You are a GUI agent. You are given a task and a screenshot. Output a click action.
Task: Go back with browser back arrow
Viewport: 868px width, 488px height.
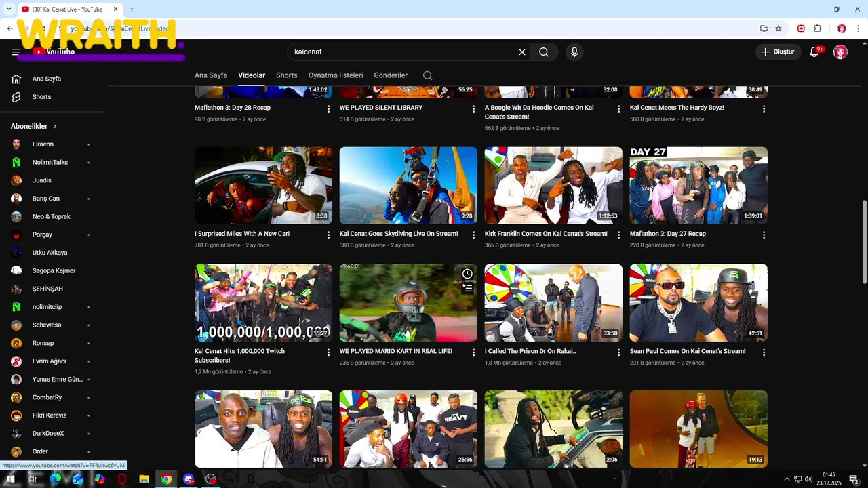click(x=9, y=28)
